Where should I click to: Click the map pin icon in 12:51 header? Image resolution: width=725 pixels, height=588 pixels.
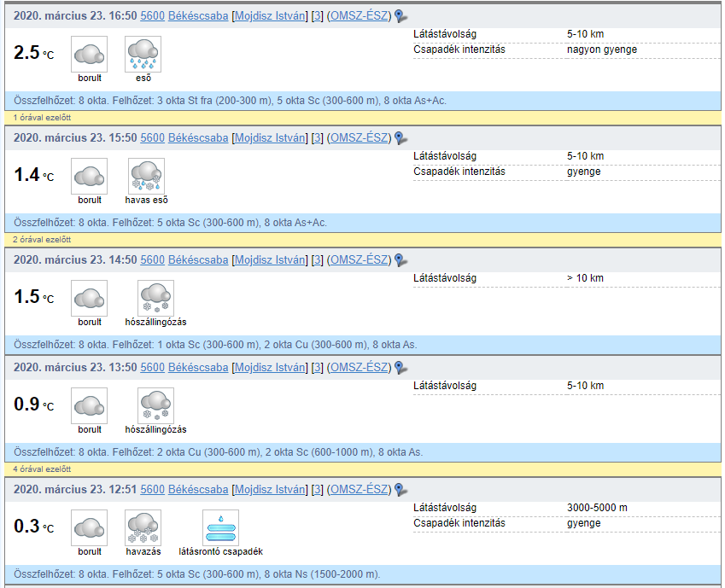[401, 490]
